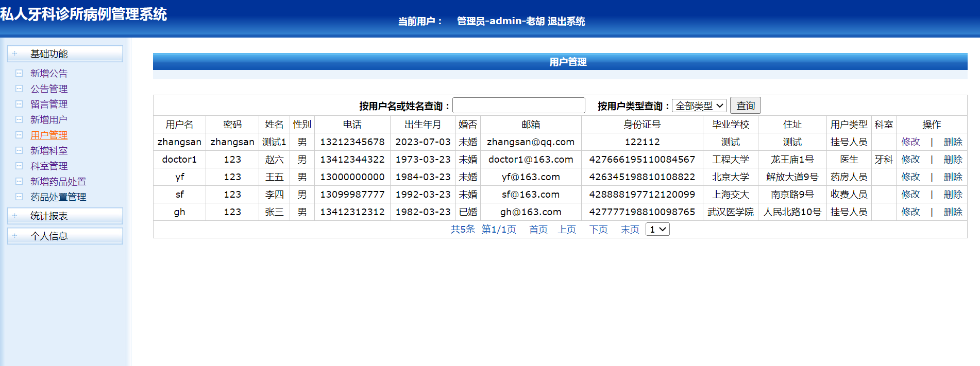Click 删除 for user sf
980x366 pixels.
pyautogui.click(x=953, y=194)
